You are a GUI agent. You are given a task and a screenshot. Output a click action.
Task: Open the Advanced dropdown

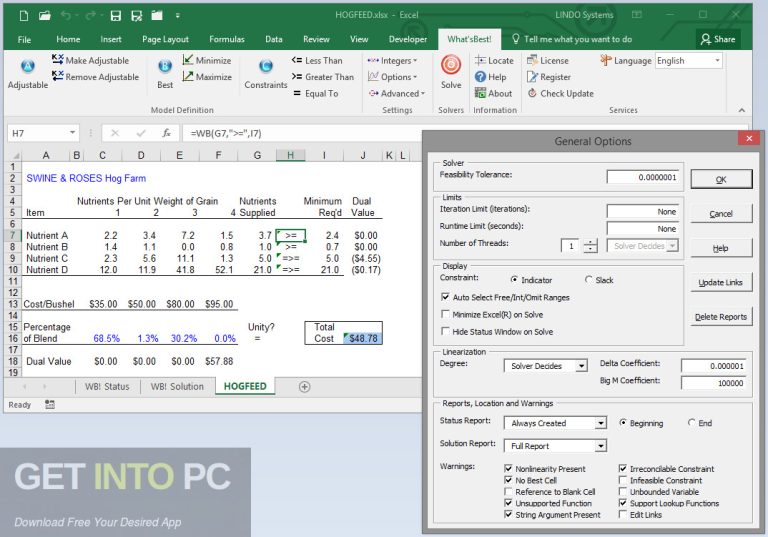coord(397,93)
